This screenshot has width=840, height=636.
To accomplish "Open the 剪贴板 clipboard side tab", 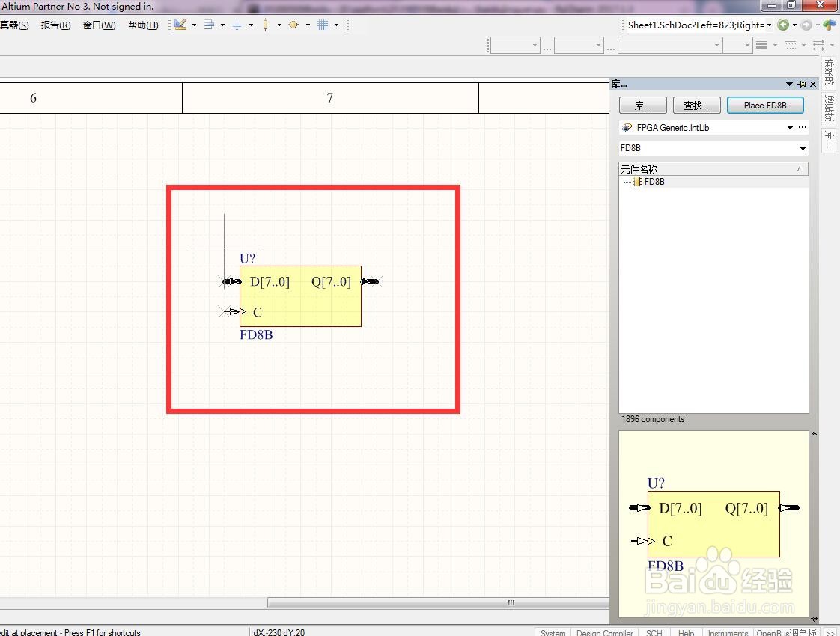I will (x=830, y=108).
